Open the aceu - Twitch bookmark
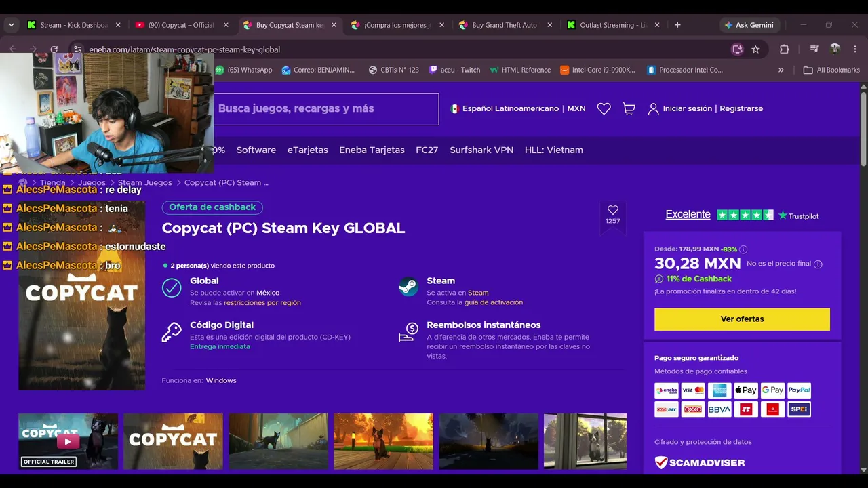Screen dimensions: 868x488 coord(454,70)
